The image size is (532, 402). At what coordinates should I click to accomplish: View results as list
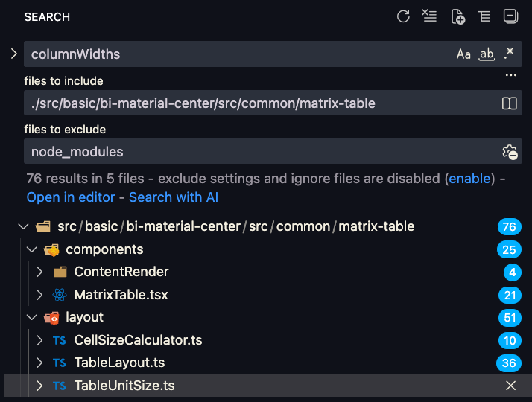tap(484, 16)
